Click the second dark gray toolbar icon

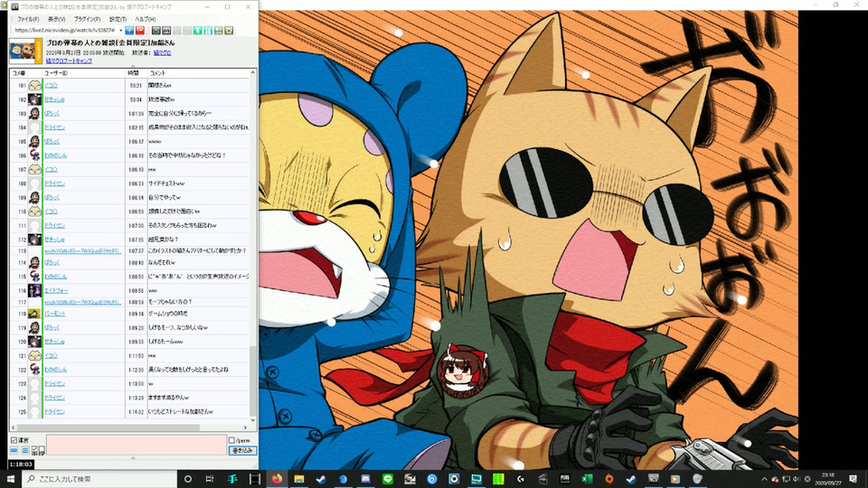pyautogui.click(x=166, y=31)
